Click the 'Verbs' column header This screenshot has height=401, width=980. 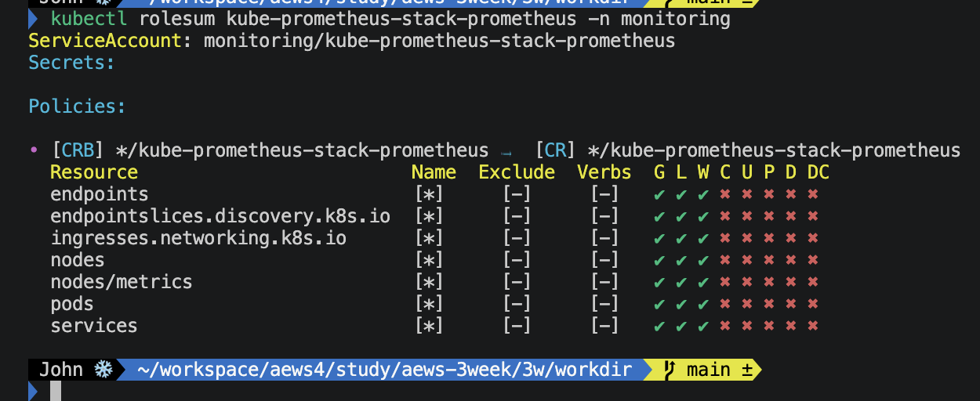click(x=604, y=172)
